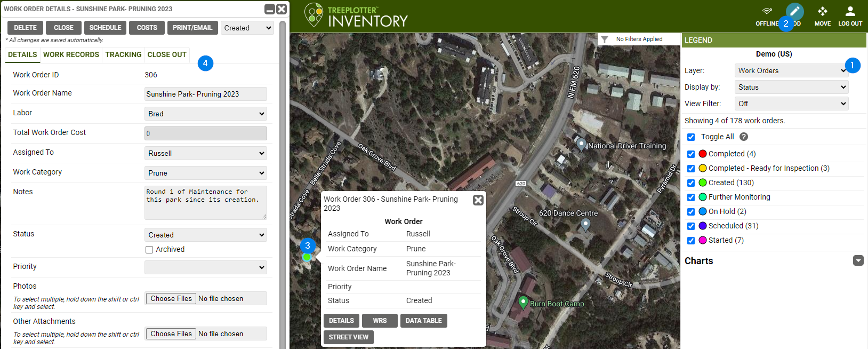Enable the Archived checkbox
This screenshot has height=349, width=868.
149,250
